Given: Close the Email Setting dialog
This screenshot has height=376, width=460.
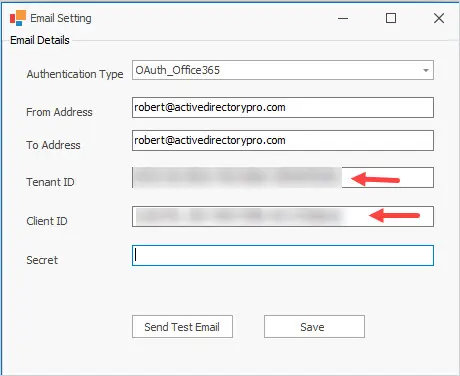Looking at the screenshot, I should tap(439, 18).
